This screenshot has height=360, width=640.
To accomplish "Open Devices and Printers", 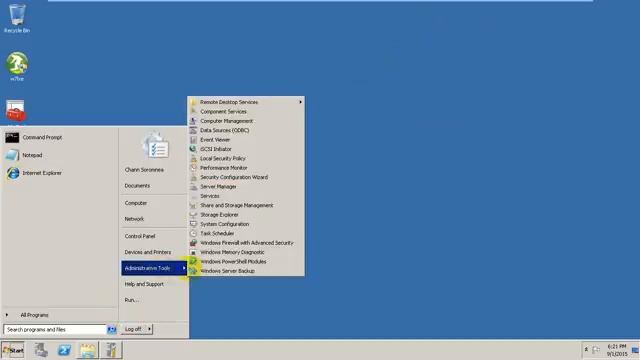I will pyautogui.click(x=148, y=252).
